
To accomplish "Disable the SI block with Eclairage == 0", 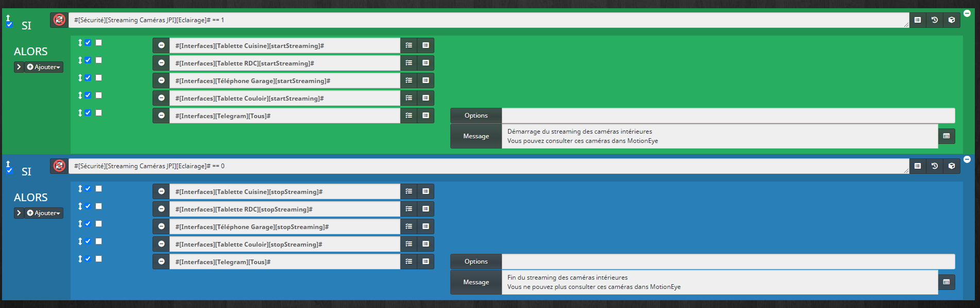I will coord(9,171).
